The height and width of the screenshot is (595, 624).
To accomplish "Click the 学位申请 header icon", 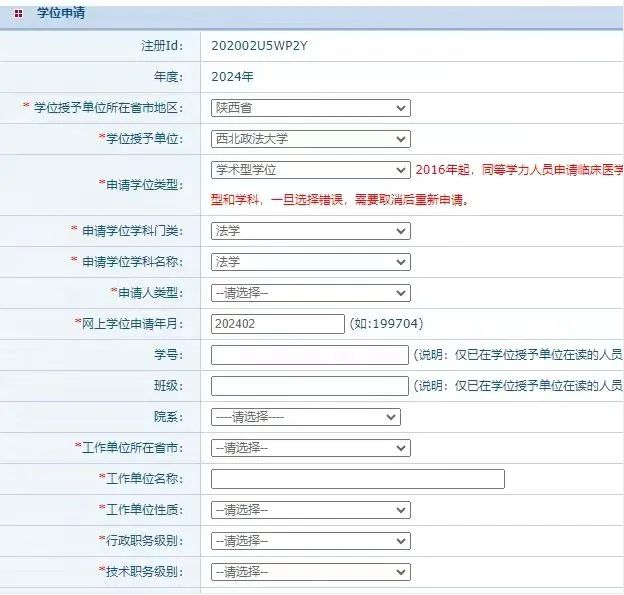I will (18, 13).
